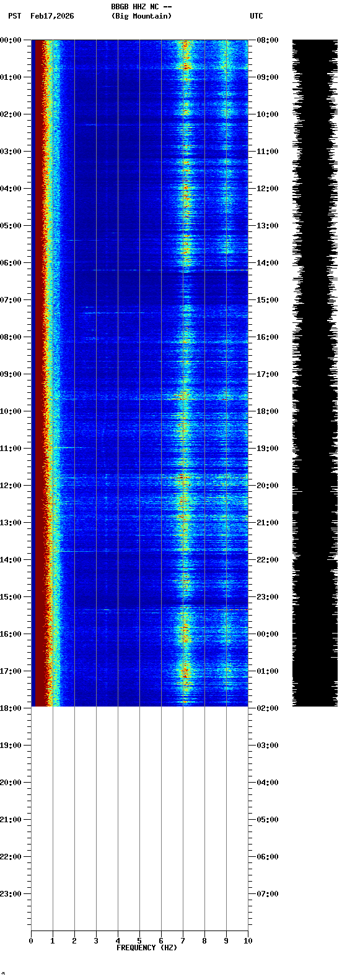
Task: Click UTC time label 09:00 on right axis
Action: 268,77
